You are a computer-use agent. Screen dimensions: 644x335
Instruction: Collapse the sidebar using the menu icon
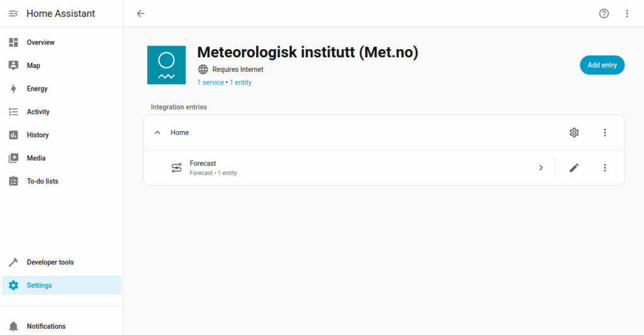[x=13, y=13]
